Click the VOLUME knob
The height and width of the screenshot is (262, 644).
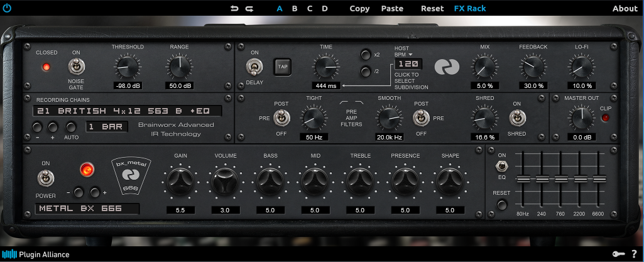pyautogui.click(x=225, y=181)
